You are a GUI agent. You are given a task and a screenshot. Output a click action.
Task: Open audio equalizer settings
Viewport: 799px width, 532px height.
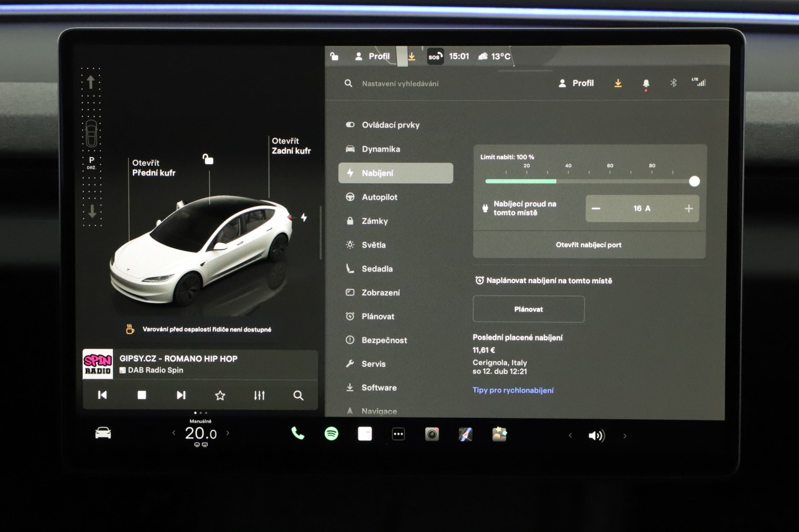pos(259,395)
